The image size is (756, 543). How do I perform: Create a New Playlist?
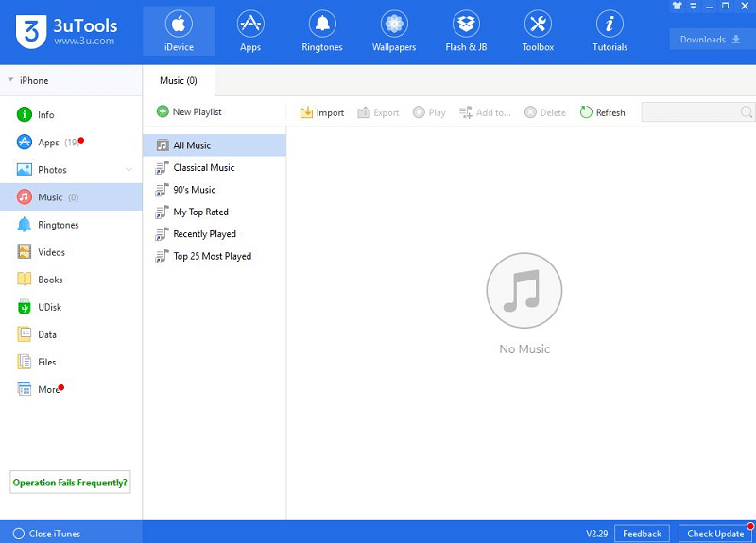click(189, 112)
